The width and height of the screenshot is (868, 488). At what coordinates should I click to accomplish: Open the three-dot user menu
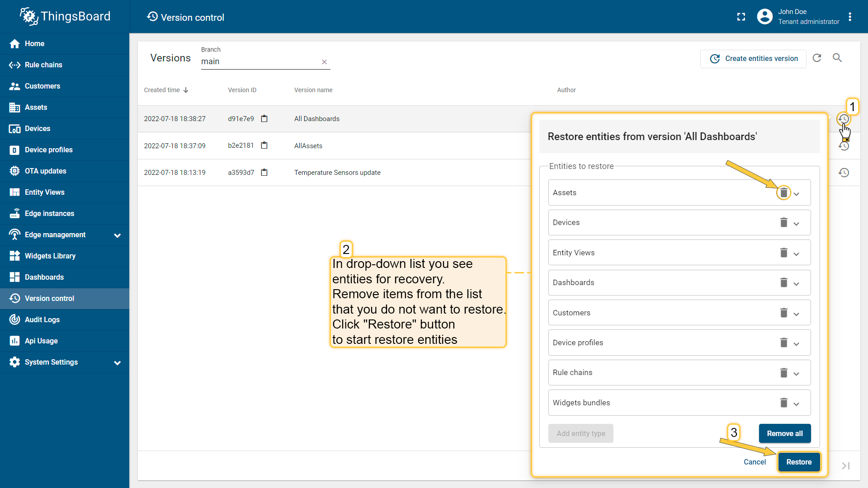tap(850, 17)
